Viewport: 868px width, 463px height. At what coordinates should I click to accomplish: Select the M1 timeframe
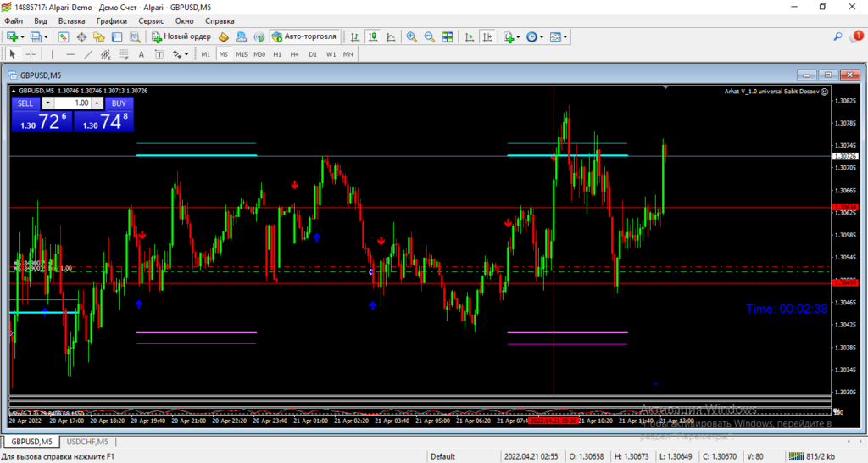[x=206, y=54]
